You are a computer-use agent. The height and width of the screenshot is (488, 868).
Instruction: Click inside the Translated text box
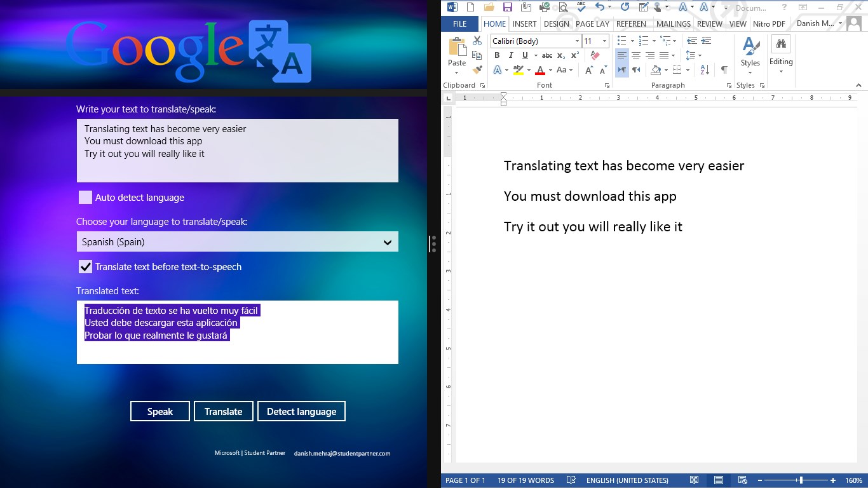point(238,332)
